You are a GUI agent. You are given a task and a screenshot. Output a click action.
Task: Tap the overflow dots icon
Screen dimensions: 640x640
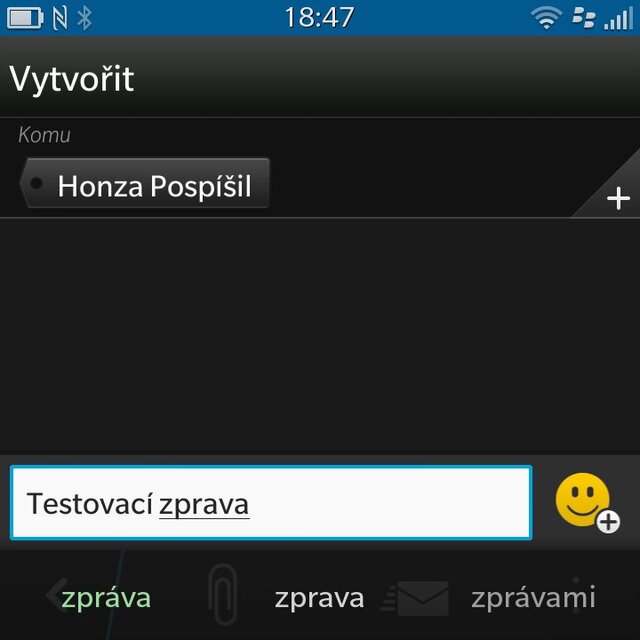576,596
